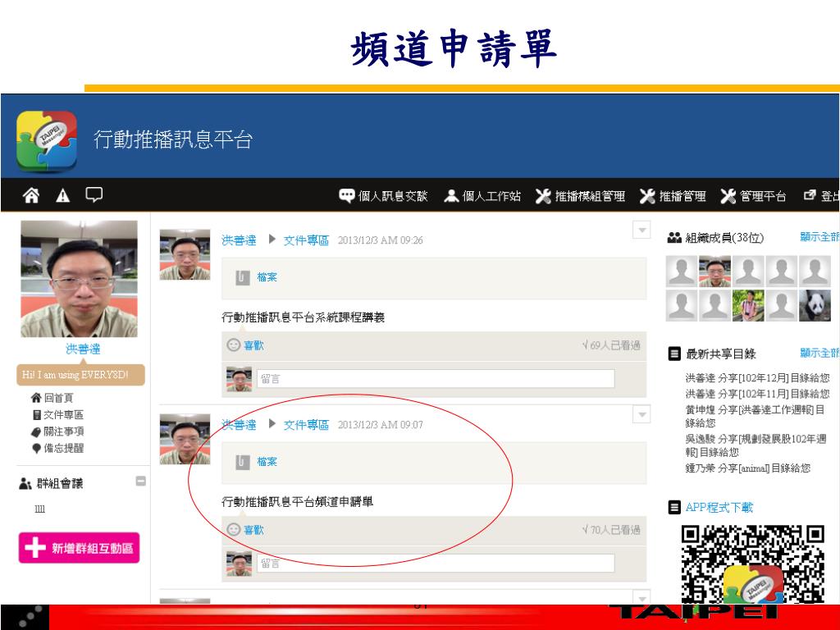Open 洪善達 author link on 09:07 post
This screenshot has width=840, height=630.
click(x=239, y=425)
